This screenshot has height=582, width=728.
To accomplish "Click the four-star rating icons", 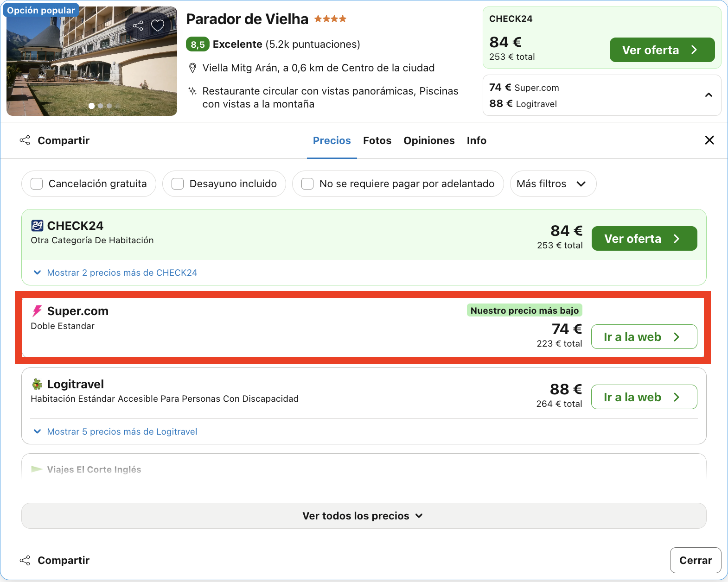I will tap(330, 19).
